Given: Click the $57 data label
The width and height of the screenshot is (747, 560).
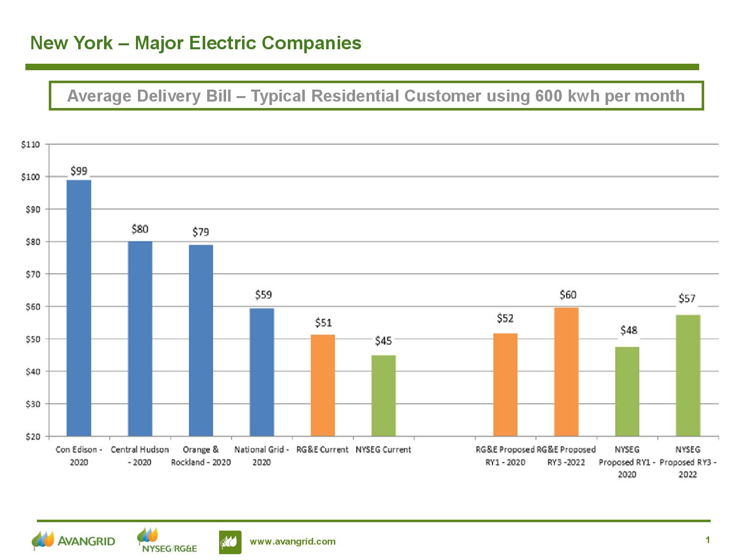Looking at the screenshot, I should click(x=687, y=299).
